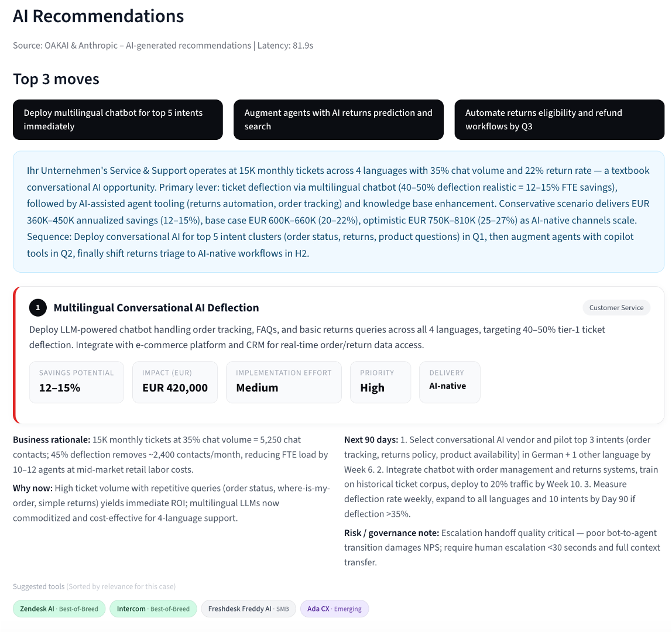The image size is (672, 632).
Task: Click the AI Recommendations page title
Action: tap(98, 16)
